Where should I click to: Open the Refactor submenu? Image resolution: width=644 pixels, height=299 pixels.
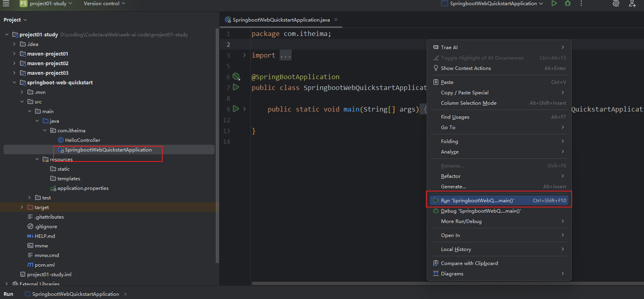point(499,176)
